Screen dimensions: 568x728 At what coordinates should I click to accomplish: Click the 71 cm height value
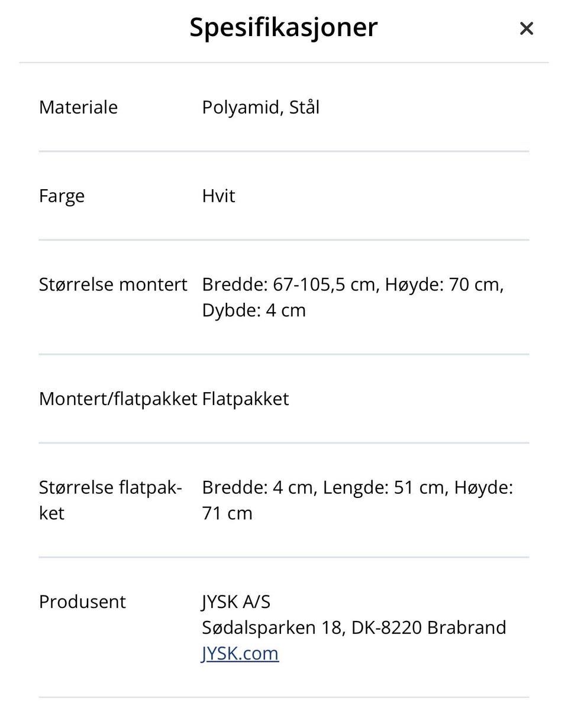click(x=227, y=513)
